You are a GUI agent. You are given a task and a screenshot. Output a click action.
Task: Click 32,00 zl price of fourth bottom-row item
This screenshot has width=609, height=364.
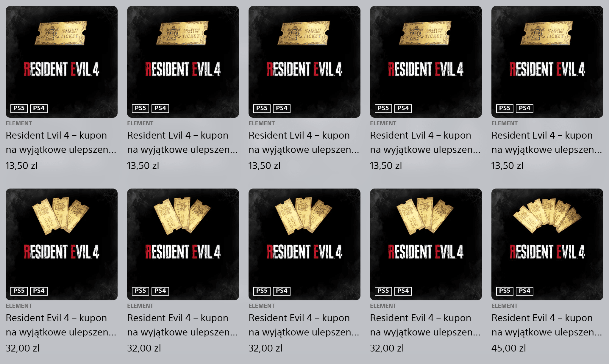pyautogui.click(x=387, y=348)
